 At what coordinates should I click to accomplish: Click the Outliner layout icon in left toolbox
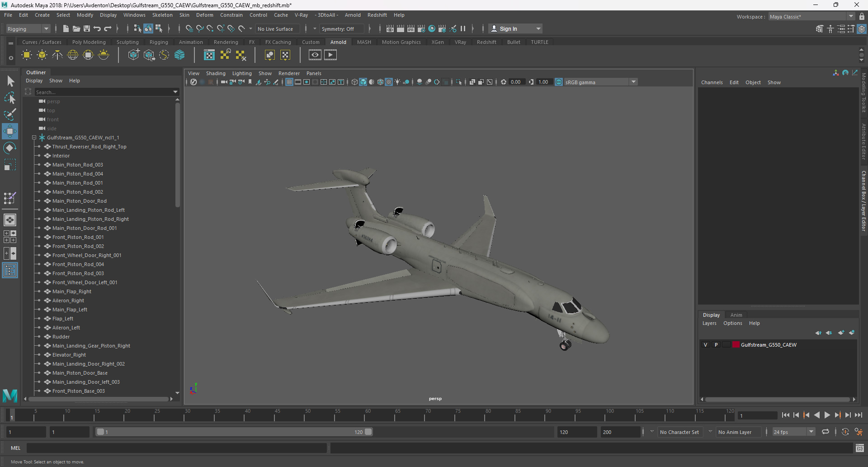click(x=10, y=271)
